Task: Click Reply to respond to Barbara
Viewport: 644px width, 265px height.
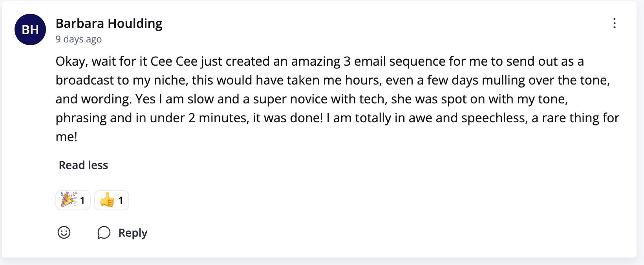Action: pos(132,232)
